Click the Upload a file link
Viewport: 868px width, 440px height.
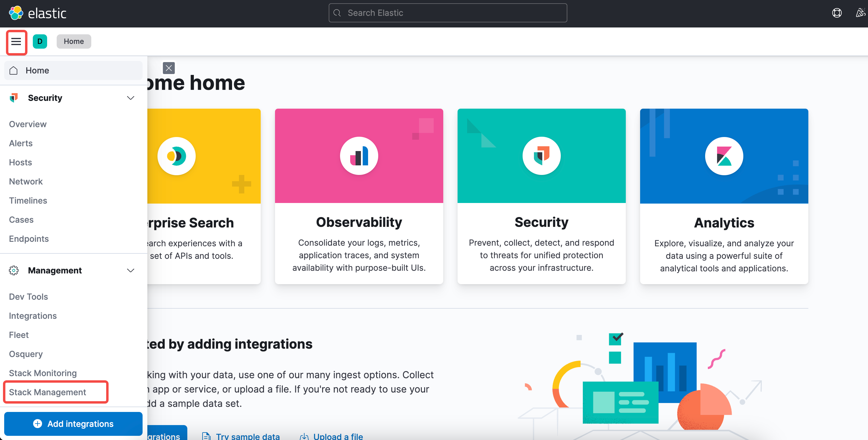338,436
